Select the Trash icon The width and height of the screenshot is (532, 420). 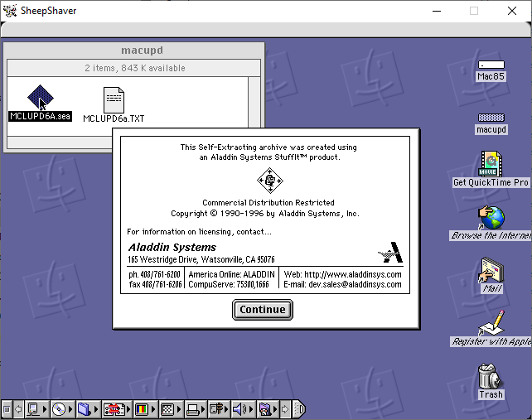click(x=490, y=376)
